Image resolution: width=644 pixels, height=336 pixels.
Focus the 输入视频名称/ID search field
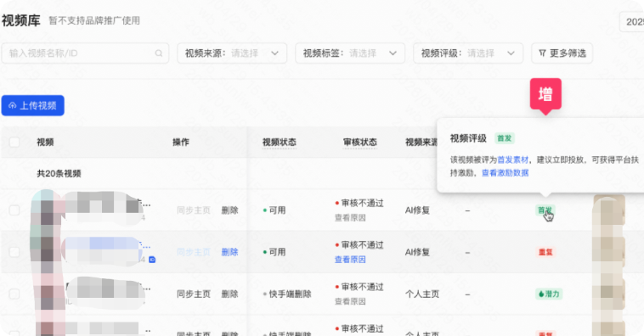coord(85,53)
